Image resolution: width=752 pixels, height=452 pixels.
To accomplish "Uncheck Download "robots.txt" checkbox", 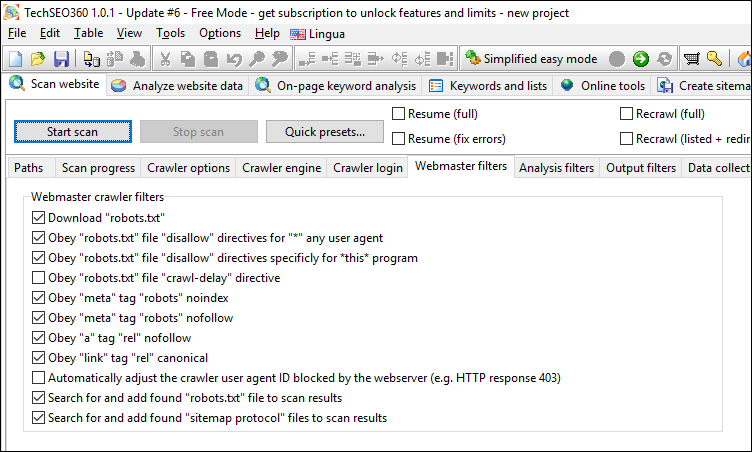I will tap(39, 217).
